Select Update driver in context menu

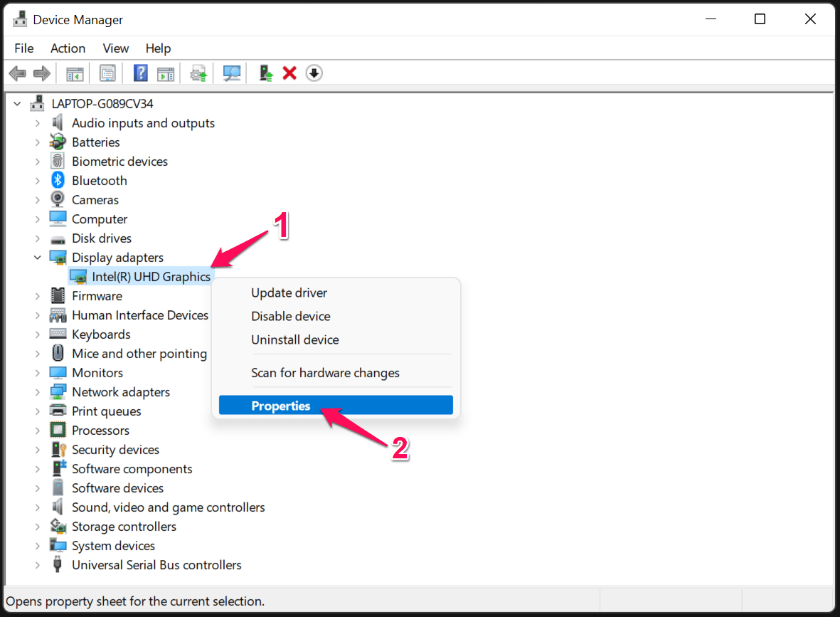(x=289, y=292)
